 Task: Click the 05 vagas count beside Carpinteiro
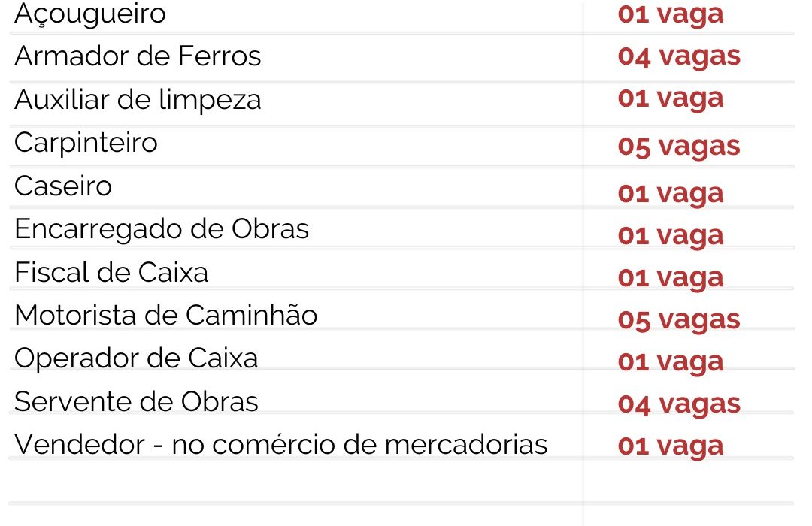point(679,146)
